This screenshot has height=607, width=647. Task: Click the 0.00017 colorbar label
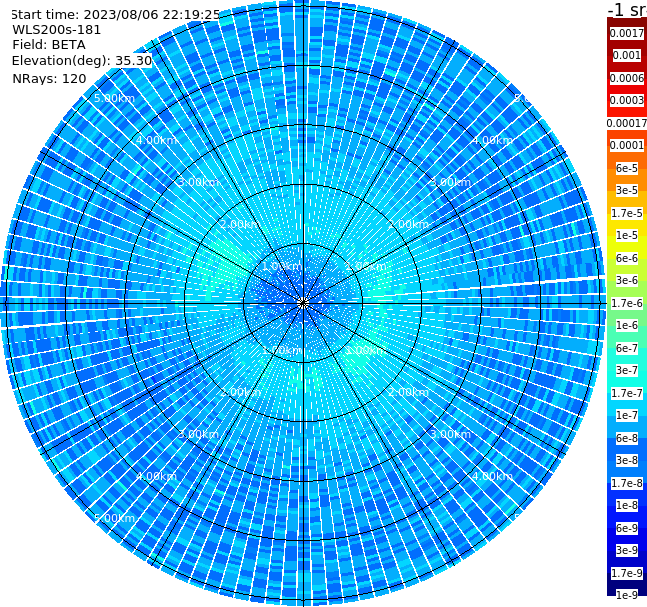pyautogui.click(x=627, y=123)
